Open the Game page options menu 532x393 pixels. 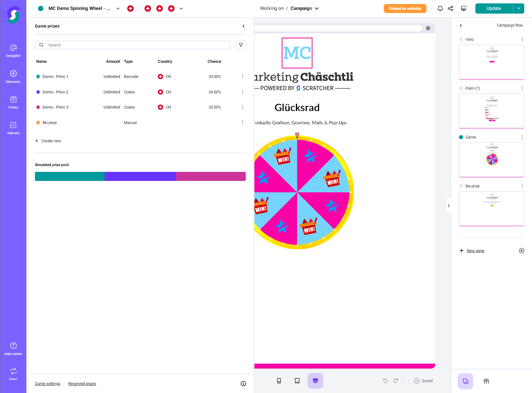tap(522, 137)
